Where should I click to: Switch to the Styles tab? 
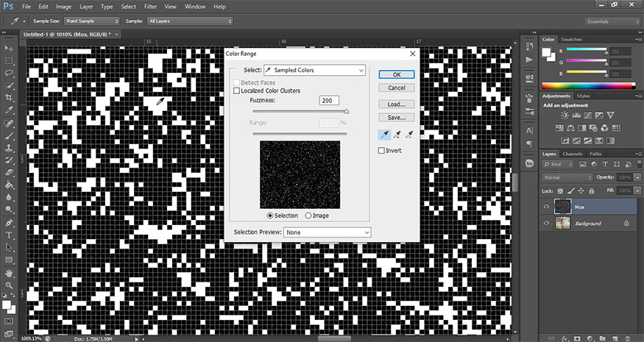[x=583, y=96]
